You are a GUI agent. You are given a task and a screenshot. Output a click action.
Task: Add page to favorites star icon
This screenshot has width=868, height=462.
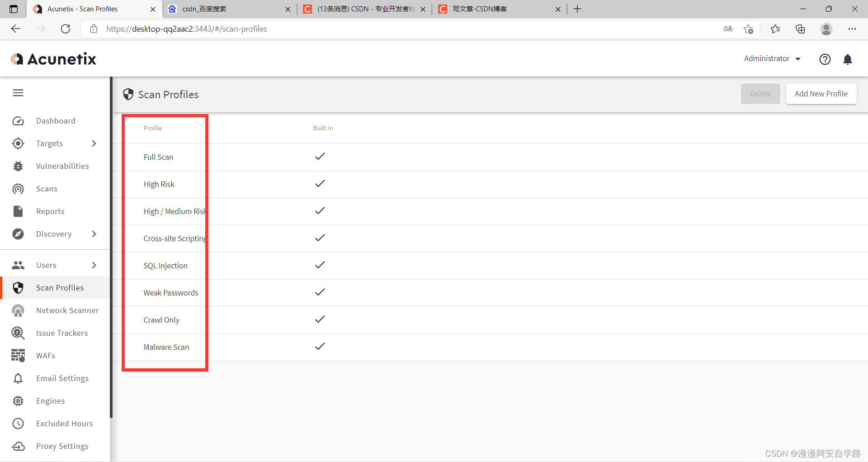pyautogui.click(x=748, y=29)
